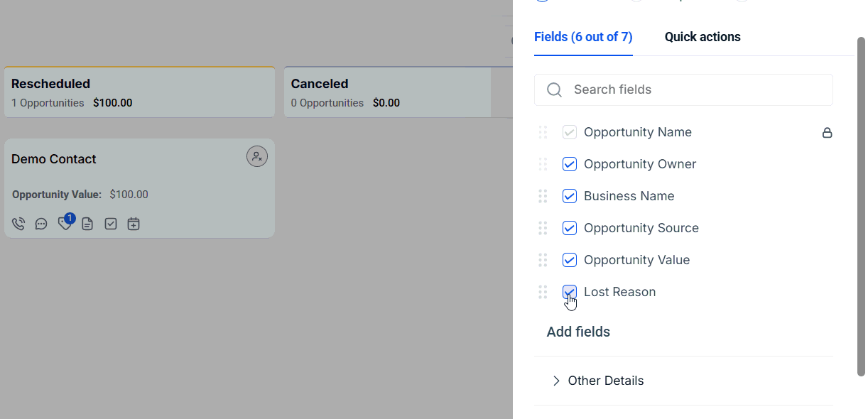Uncheck the Opportunity Owner field
Screen dimensions: 868x419
569,164
